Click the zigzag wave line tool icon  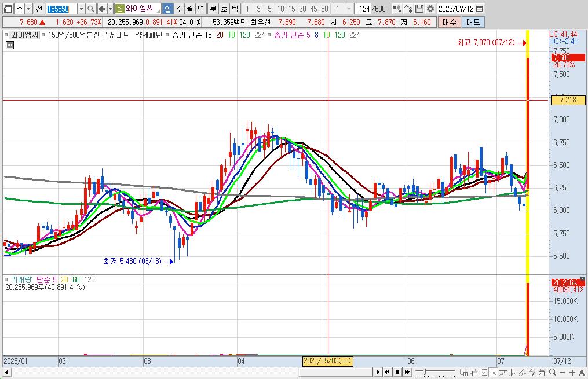point(513,372)
